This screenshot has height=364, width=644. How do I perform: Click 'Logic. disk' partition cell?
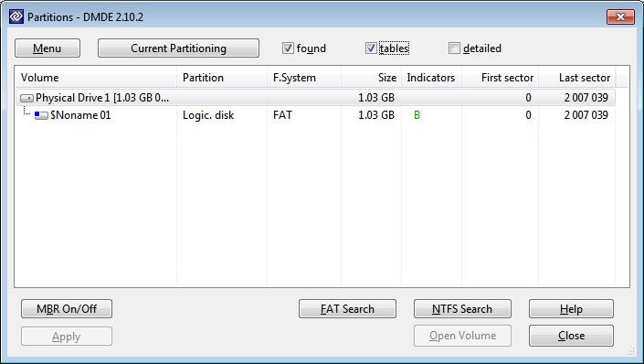(x=208, y=115)
